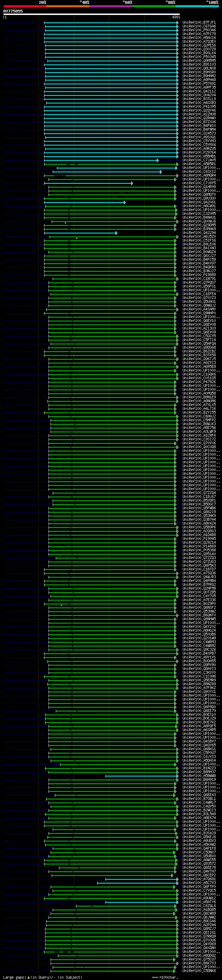Click the UniRef100_Q8II61 label
This screenshot has width=222, height=980.
tap(199, 932)
